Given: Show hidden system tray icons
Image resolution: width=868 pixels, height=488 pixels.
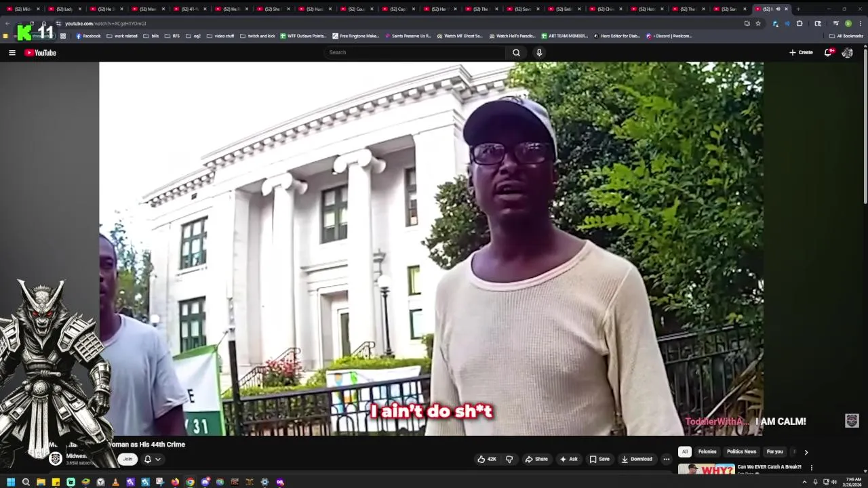Looking at the screenshot, I should [x=805, y=482].
